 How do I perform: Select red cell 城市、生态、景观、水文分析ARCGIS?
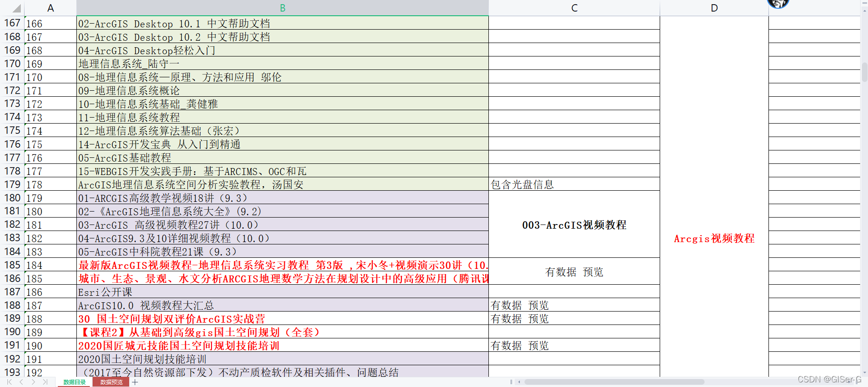[x=282, y=278]
